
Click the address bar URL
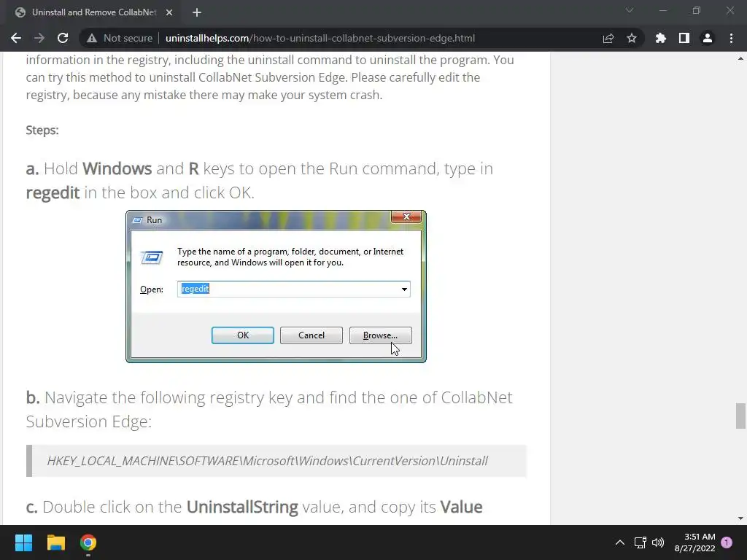coord(320,38)
